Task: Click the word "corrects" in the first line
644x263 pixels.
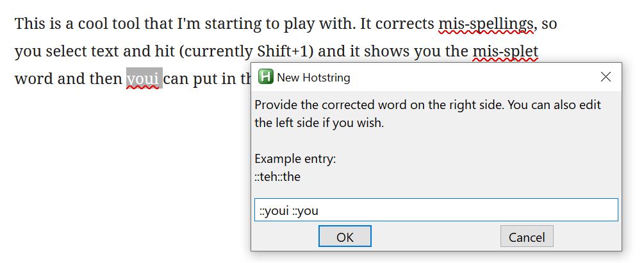Action: tap(404, 24)
